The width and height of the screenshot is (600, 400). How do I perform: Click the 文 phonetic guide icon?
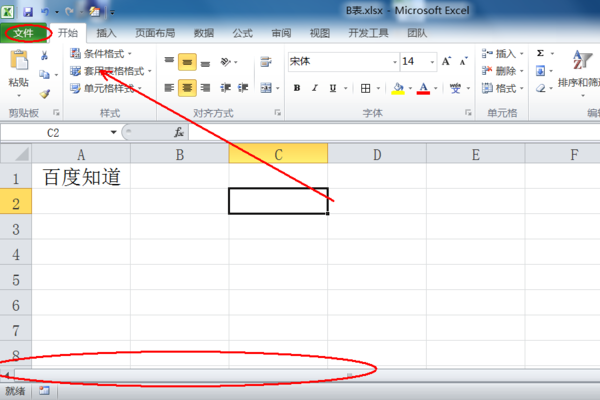pos(455,88)
